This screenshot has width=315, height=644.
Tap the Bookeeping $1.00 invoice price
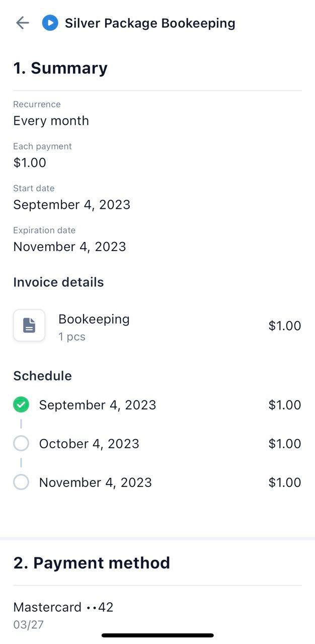284,326
